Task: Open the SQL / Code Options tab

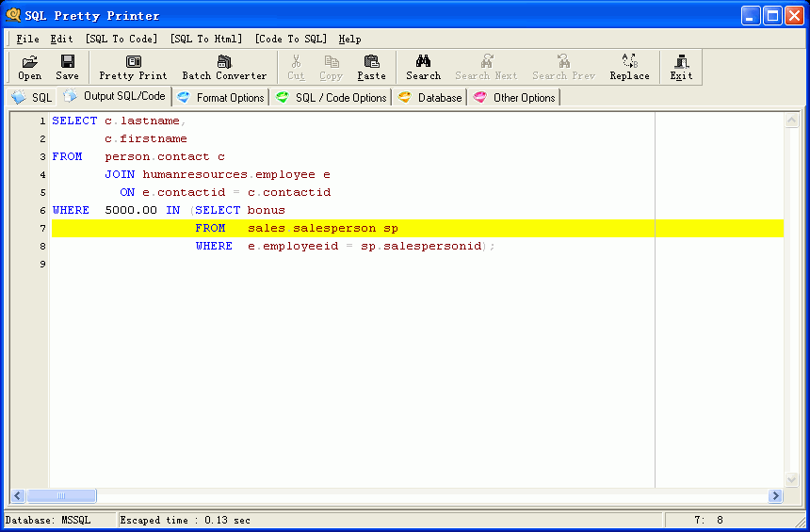Action: click(x=332, y=98)
